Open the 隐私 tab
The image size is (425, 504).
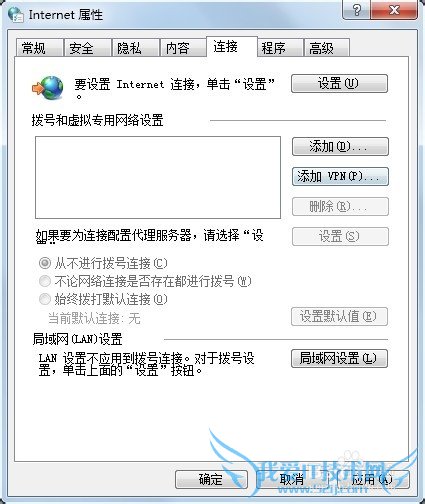pos(135,48)
